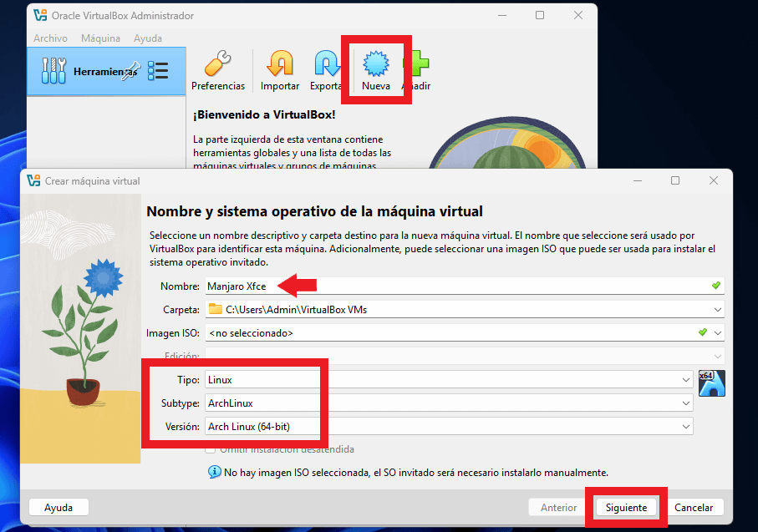Expand the Carpeta dropdown

click(717, 309)
